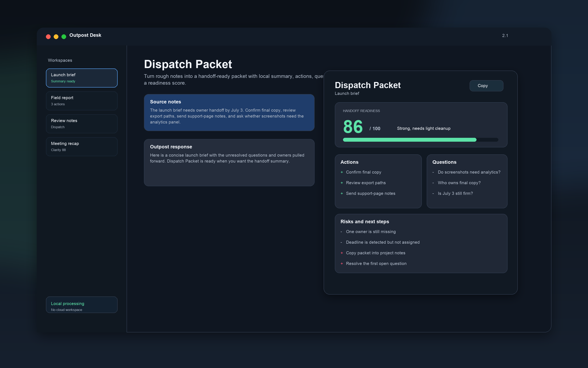Open the Meeting recap workspace
The image size is (588, 368).
point(82,147)
